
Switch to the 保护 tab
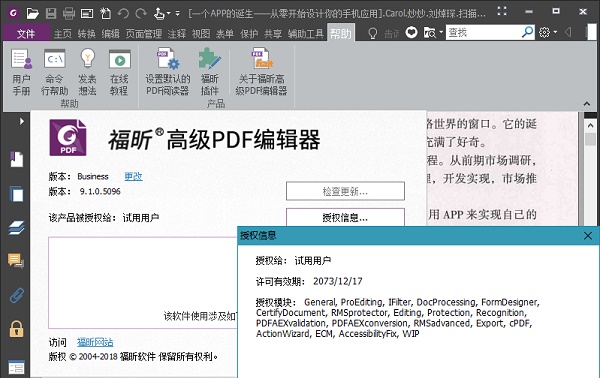tap(249, 34)
